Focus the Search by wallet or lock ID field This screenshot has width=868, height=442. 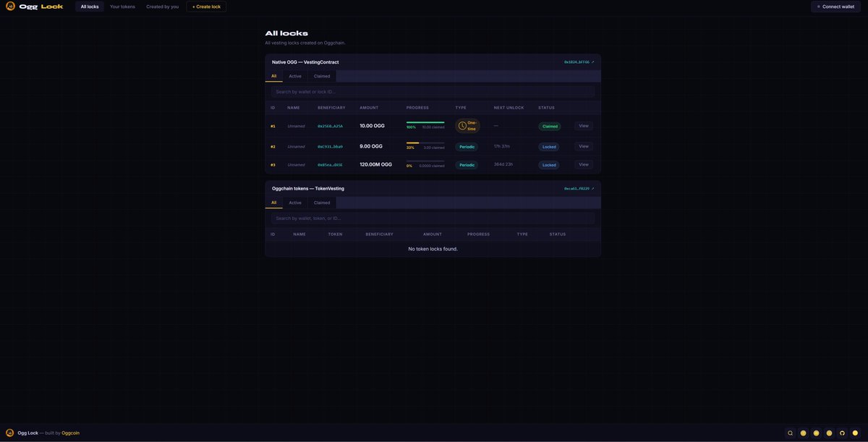tap(433, 92)
